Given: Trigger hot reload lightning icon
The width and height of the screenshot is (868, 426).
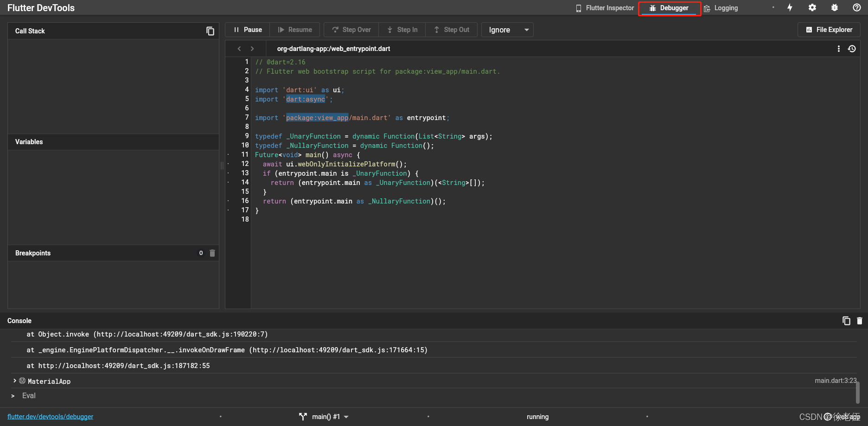Looking at the screenshot, I should (790, 8).
